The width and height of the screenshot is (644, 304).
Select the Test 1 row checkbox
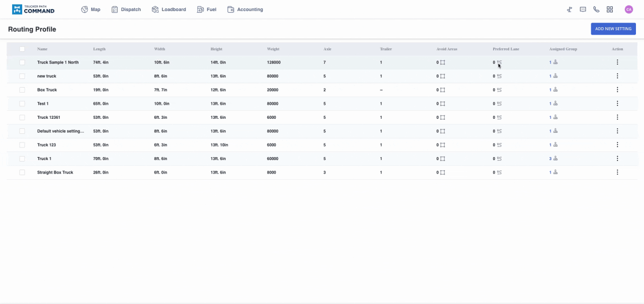coord(22,104)
